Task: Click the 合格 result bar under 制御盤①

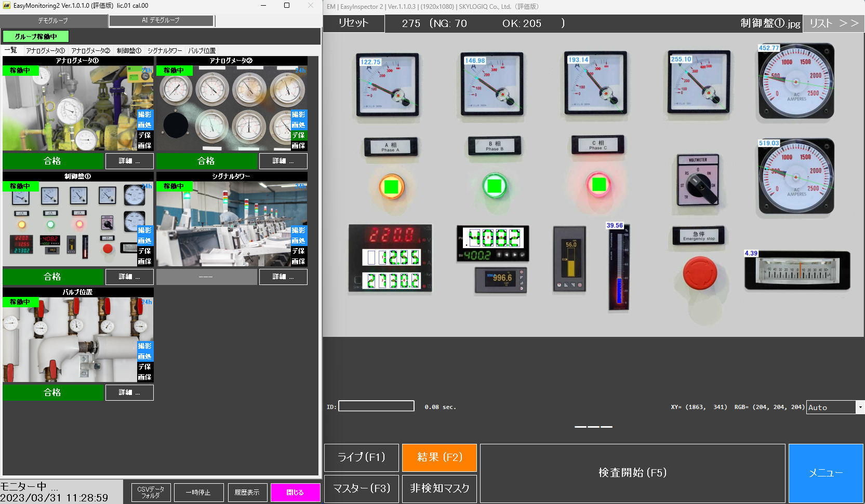Action: (x=53, y=277)
